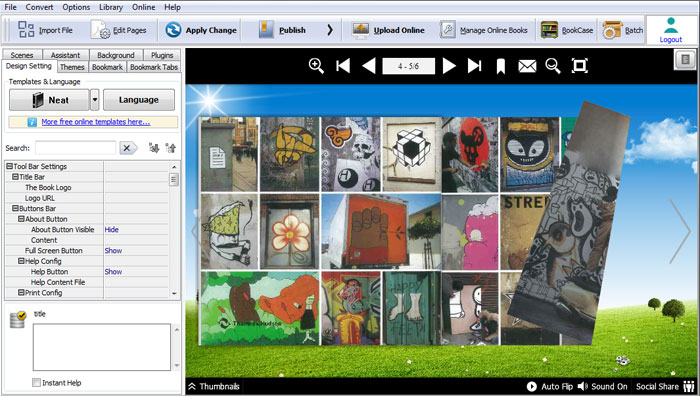Jump to last page of flipbook
This screenshot has width=700, height=396.
[475, 66]
